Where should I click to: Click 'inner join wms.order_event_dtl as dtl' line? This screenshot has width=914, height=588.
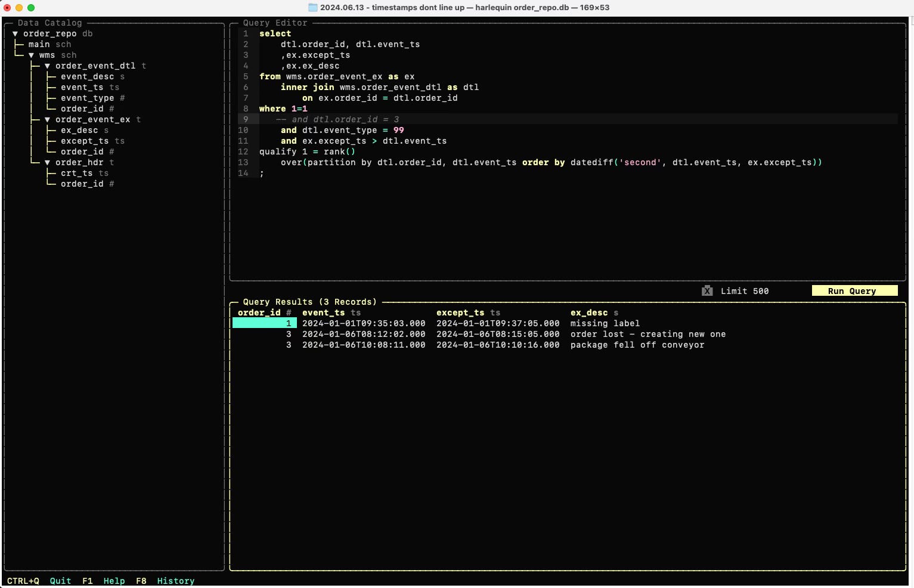(380, 88)
